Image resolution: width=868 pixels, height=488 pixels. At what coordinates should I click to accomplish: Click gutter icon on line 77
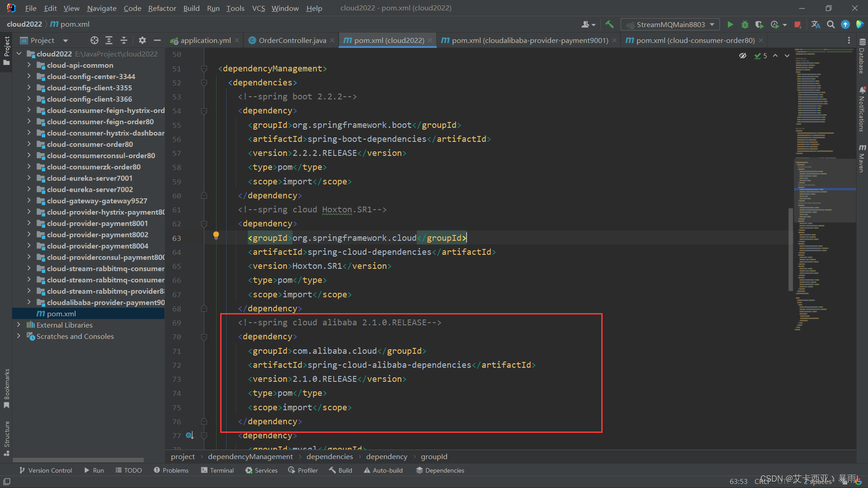(x=189, y=435)
